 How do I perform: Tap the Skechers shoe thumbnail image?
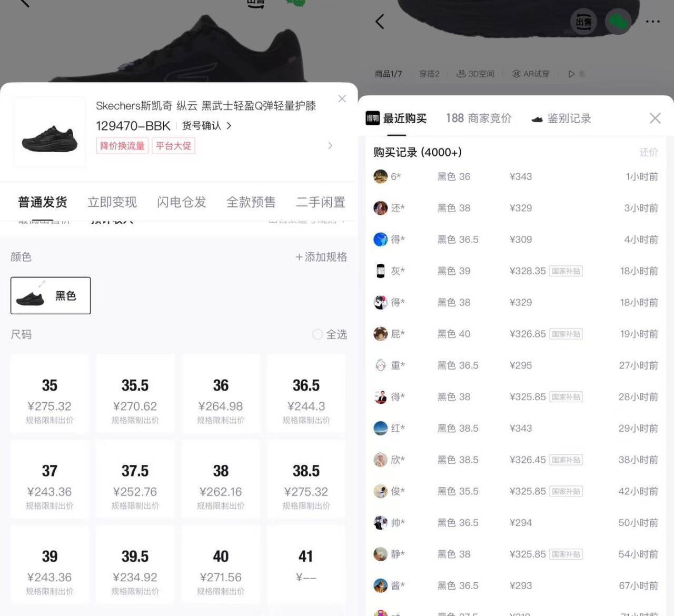coord(50,132)
